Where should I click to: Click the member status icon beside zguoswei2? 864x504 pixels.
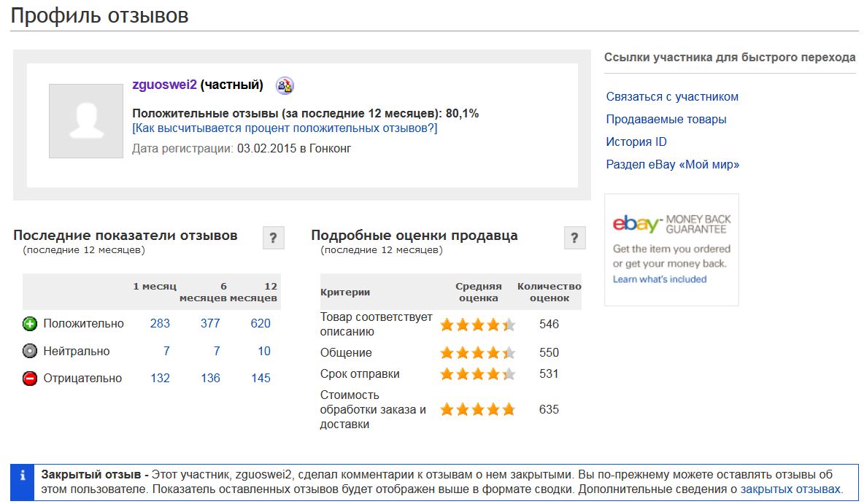coord(285,85)
